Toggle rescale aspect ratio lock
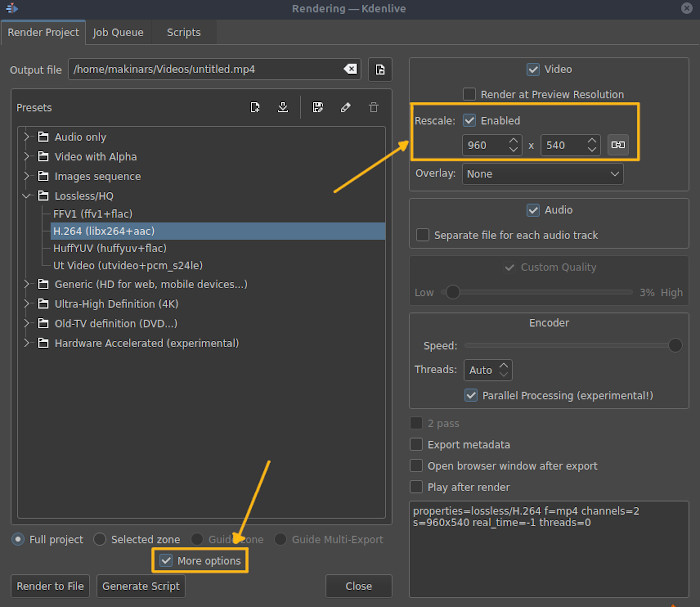Image resolution: width=700 pixels, height=607 pixels. tap(618, 145)
